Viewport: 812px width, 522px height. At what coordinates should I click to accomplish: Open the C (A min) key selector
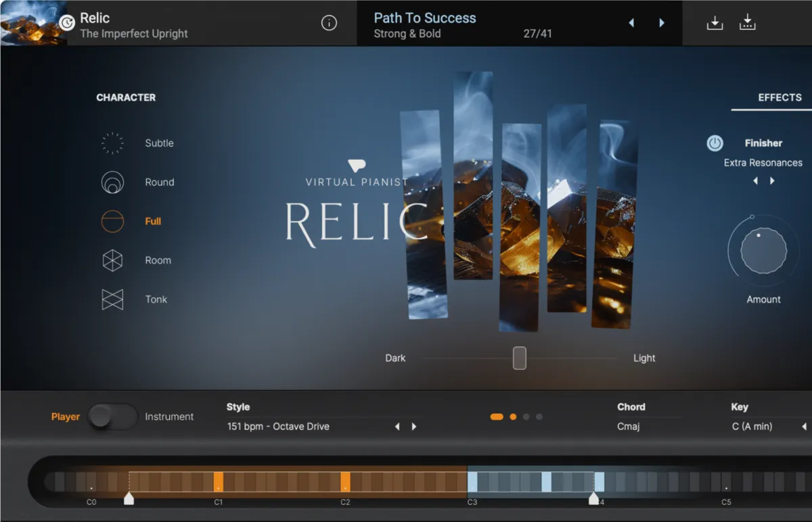(x=752, y=427)
